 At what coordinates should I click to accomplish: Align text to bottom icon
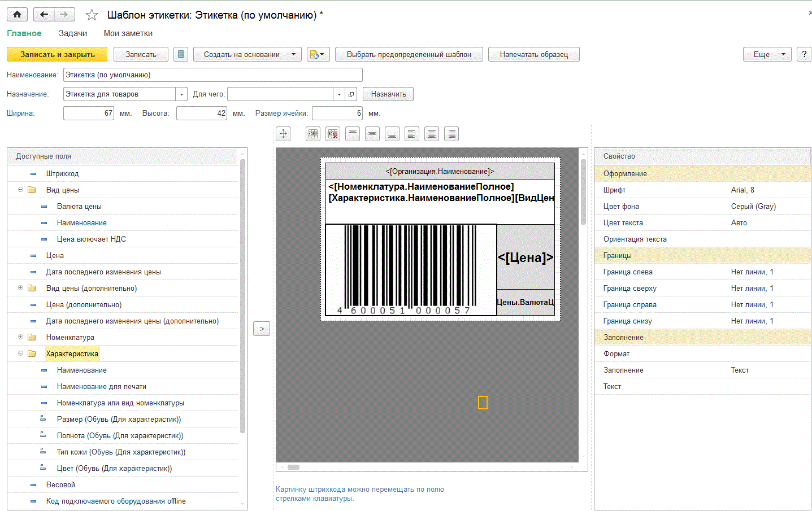[392, 134]
